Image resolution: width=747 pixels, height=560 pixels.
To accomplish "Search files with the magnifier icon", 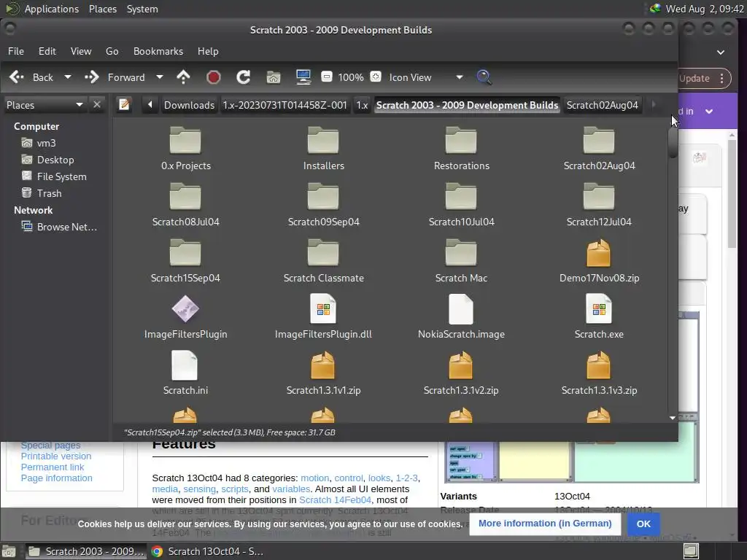I will click(484, 77).
